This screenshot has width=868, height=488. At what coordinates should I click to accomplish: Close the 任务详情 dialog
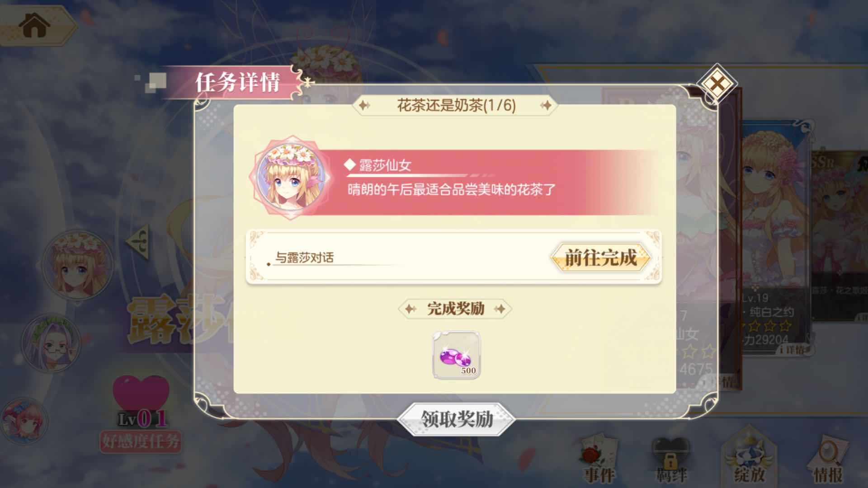717,84
